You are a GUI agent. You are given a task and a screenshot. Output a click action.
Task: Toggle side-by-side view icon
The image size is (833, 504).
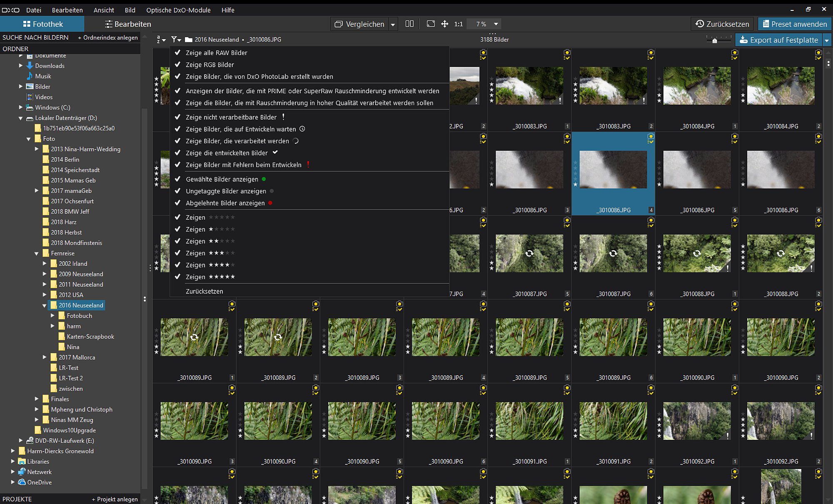coord(409,24)
